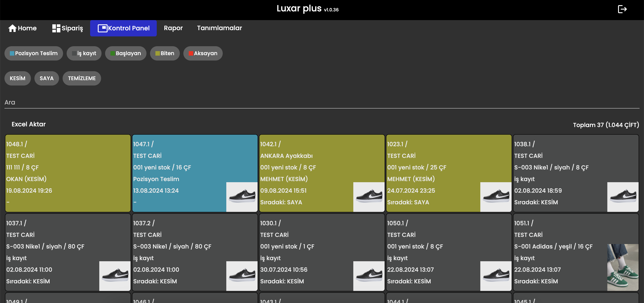Filter by Biten status
Image resolution: width=644 pixels, height=303 pixels.
point(165,53)
